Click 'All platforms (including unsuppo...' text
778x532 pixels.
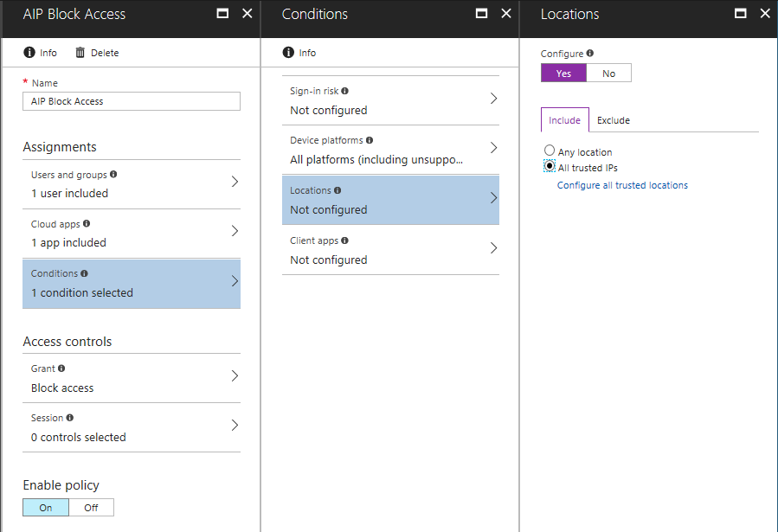376,160
